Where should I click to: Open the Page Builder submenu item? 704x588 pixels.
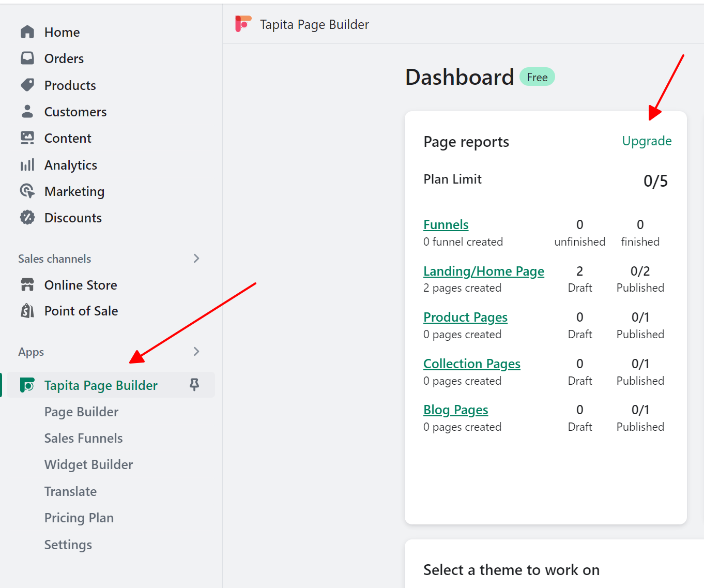81,412
